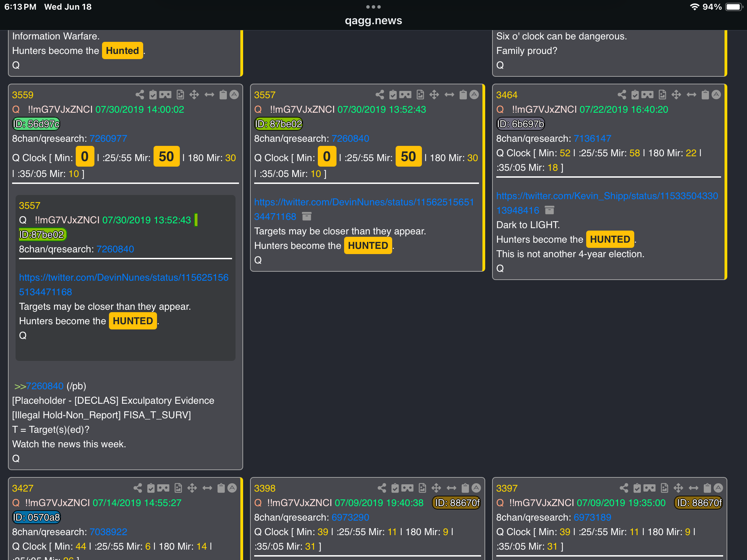
Task: Click the VR goggles icon on post 3427
Action: point(163,488)
